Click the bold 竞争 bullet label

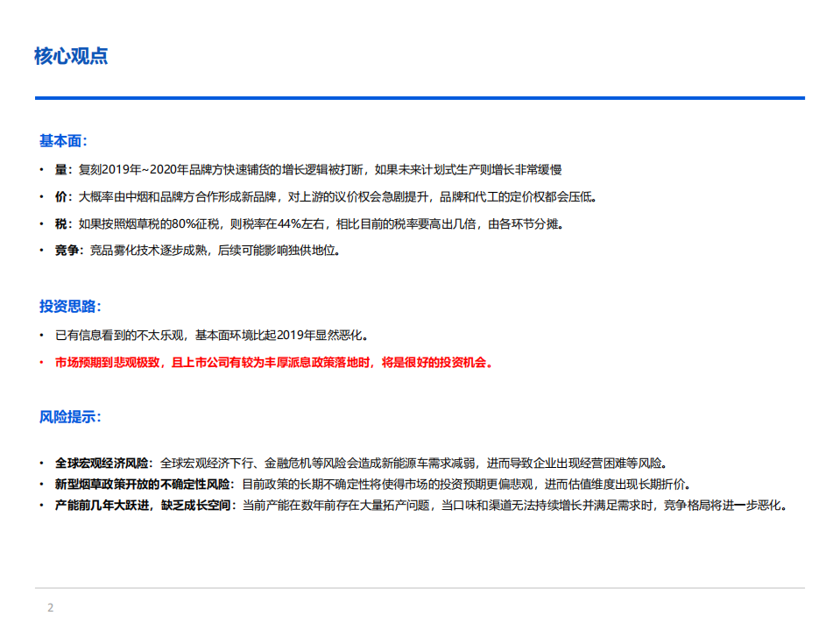(66, 251)
